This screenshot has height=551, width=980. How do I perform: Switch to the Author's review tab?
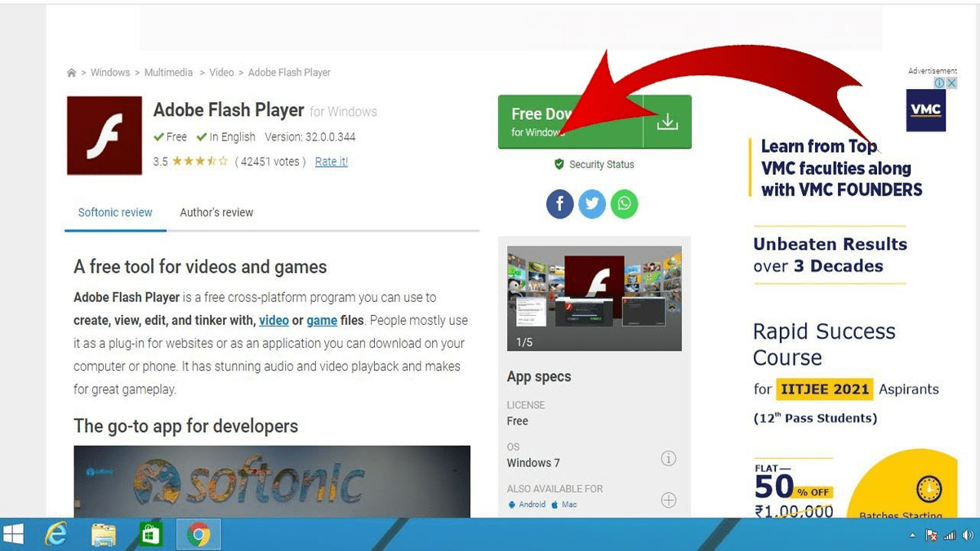pyautogui.click(x=216, y=212)
